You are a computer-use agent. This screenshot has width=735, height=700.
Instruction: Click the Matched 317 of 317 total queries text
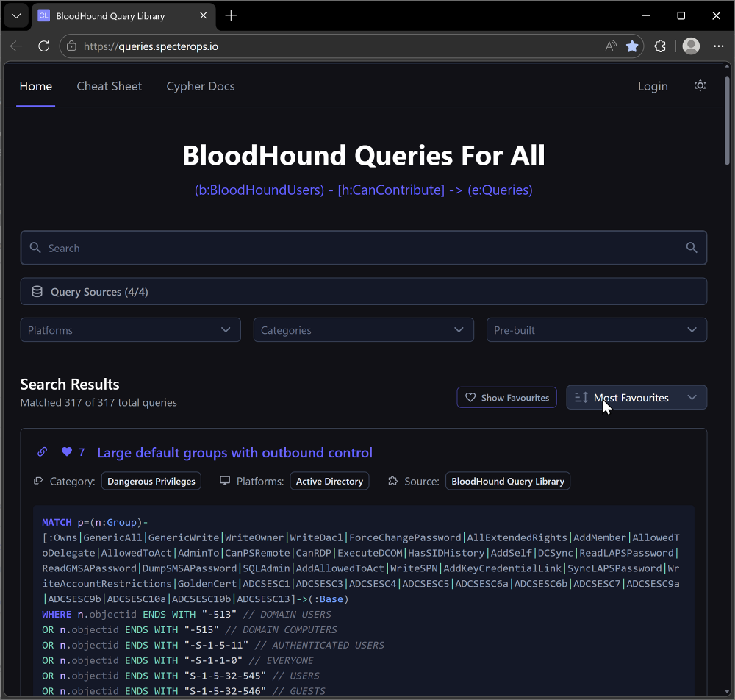98,402
